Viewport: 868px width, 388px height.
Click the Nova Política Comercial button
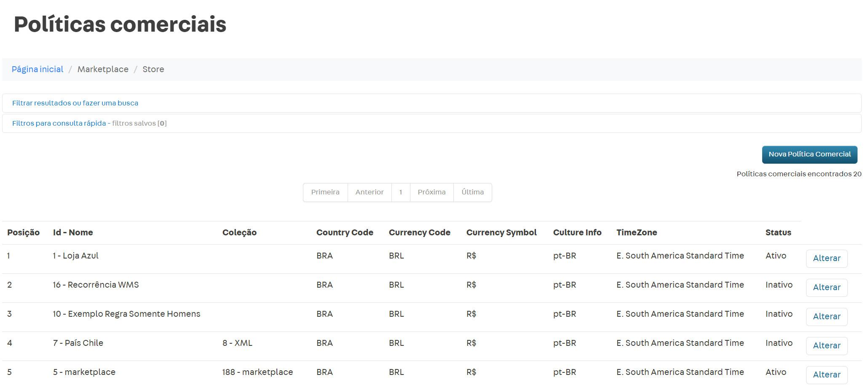(x=809, y=154)
